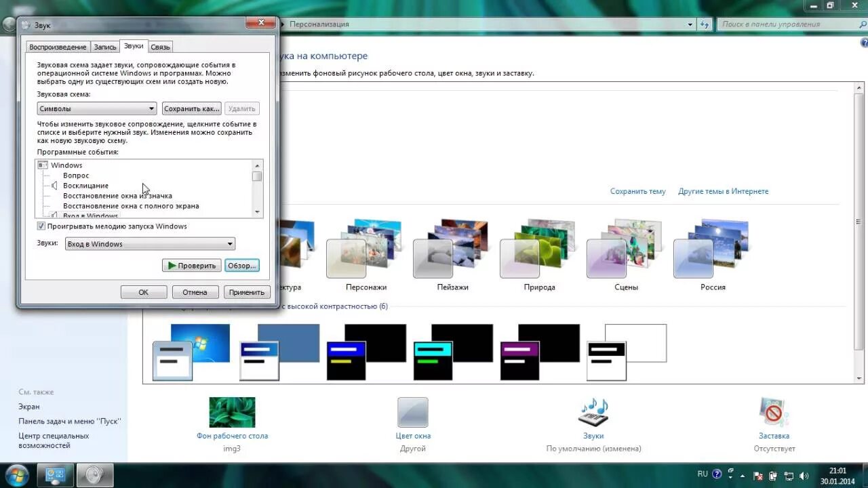868x488 pixels.
Task: Open the Звуковая схема Символы dropdown
Action: click(97, 108)
